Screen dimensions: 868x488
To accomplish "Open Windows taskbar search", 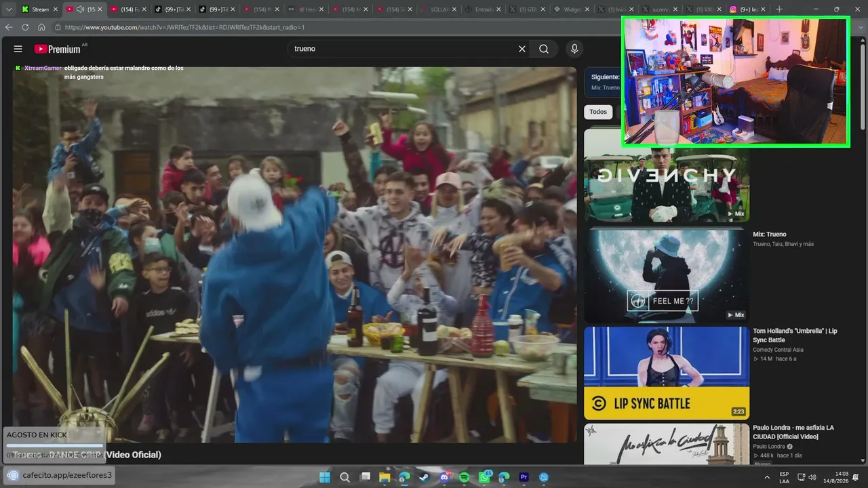I will tap(344, 477).
